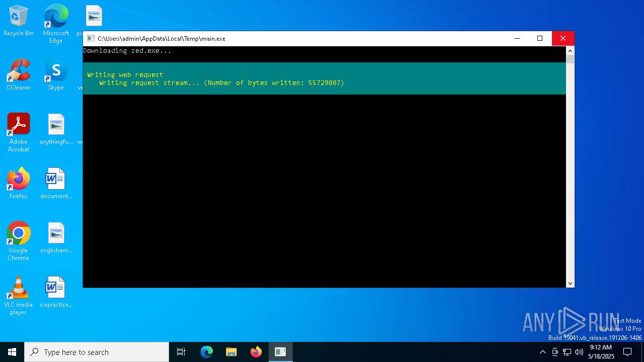Select the anythingfu... image file
Screen dimensions: 644x362
[x=56, y=130]
